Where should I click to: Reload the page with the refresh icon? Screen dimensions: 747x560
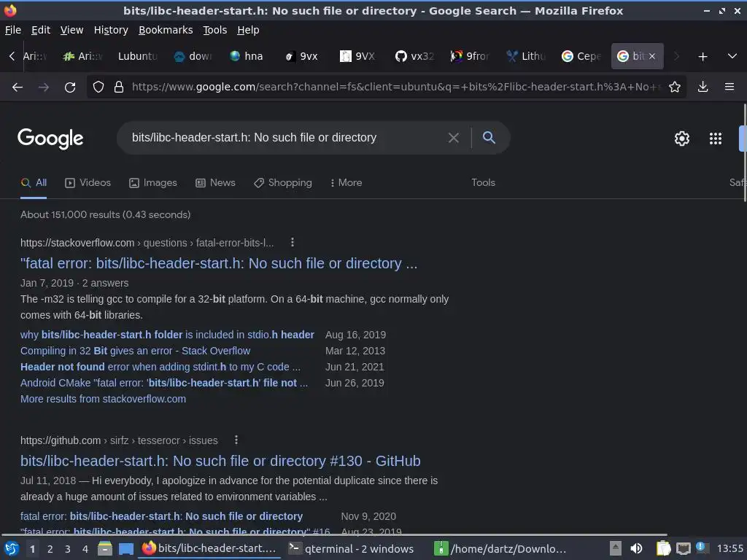point(70,87)
